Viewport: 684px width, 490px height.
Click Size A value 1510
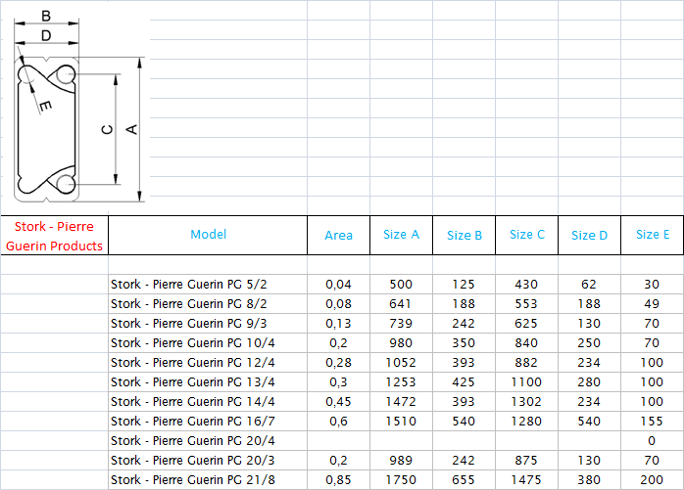401,421
